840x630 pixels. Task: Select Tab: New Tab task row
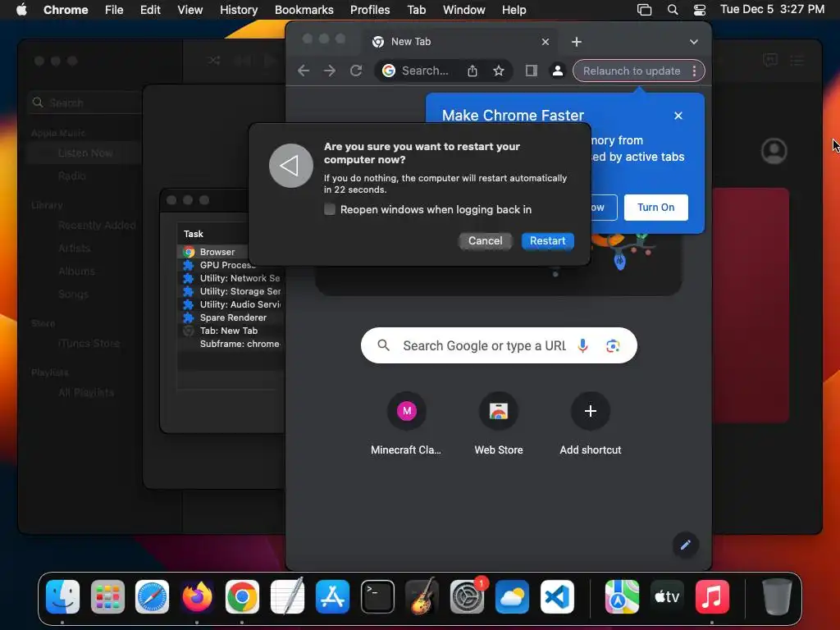coord(231,331)
